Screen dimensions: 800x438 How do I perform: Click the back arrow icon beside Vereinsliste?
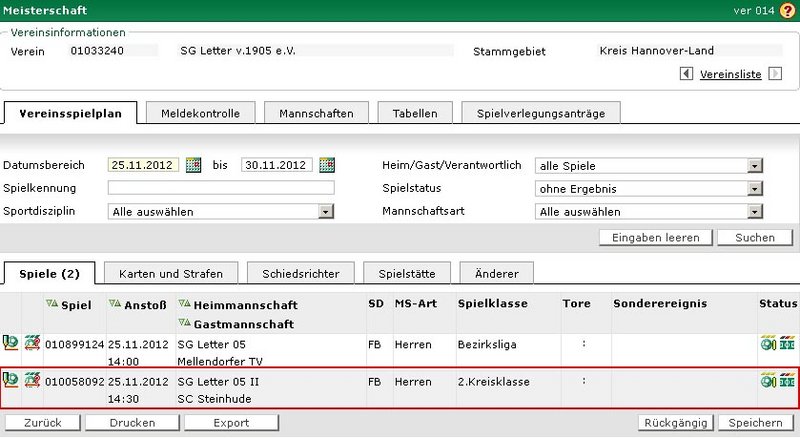click(x=686, y=74)
